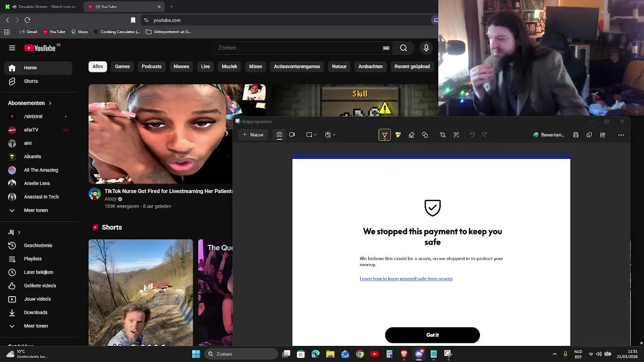Screen dimensions: 644x362
Task: Open the afarTV subscription
Action: point(38,130)
